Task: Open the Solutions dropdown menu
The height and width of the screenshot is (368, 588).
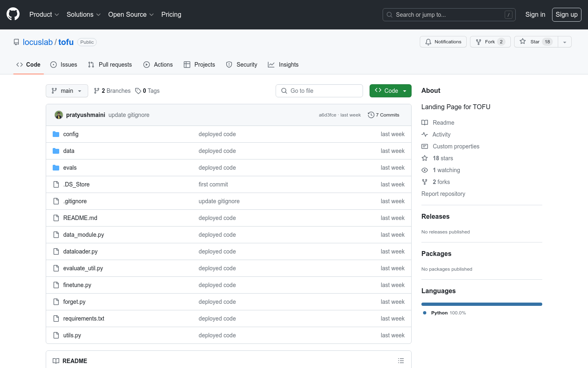Action: point(84,14)
